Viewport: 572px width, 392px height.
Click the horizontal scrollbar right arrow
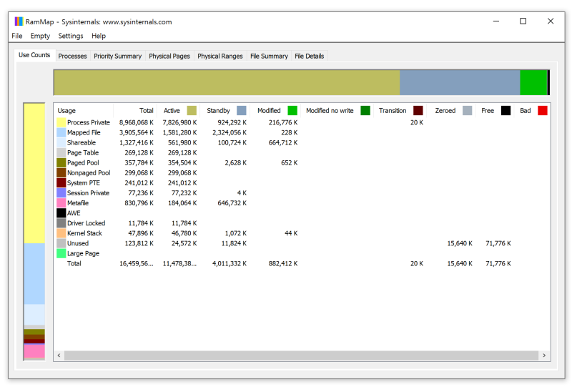544,356
